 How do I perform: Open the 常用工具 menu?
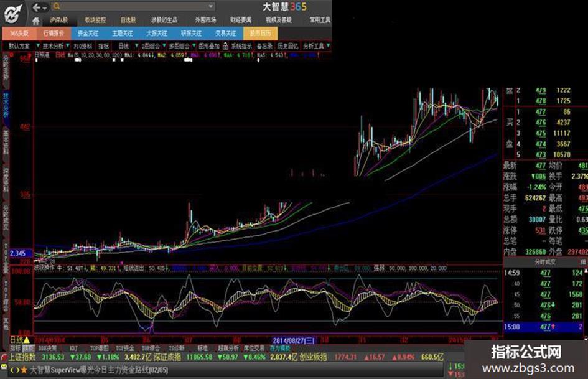pyautogui.click(x=320, y=20)
